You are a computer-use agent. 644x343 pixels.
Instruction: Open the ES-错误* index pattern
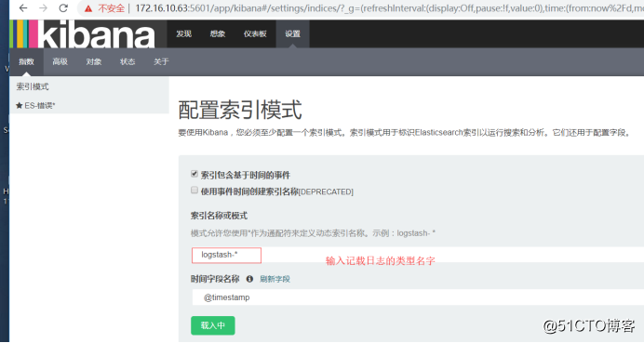click(x=40, y=106)
